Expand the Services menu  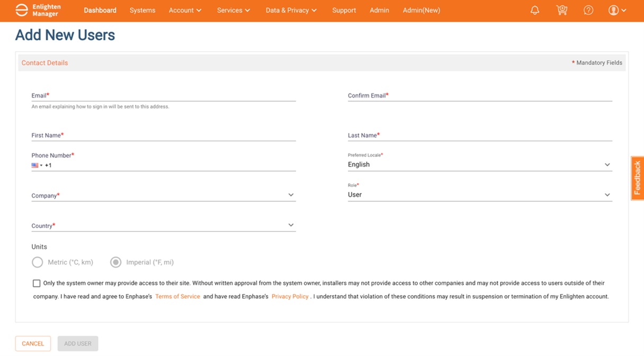tap(233, 10)
